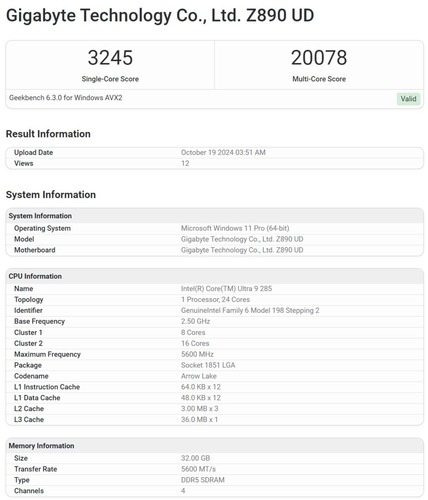Select the Views value 12
This screenshot has height=500, width=428.
pyautogui.click(x=185, y=163)
